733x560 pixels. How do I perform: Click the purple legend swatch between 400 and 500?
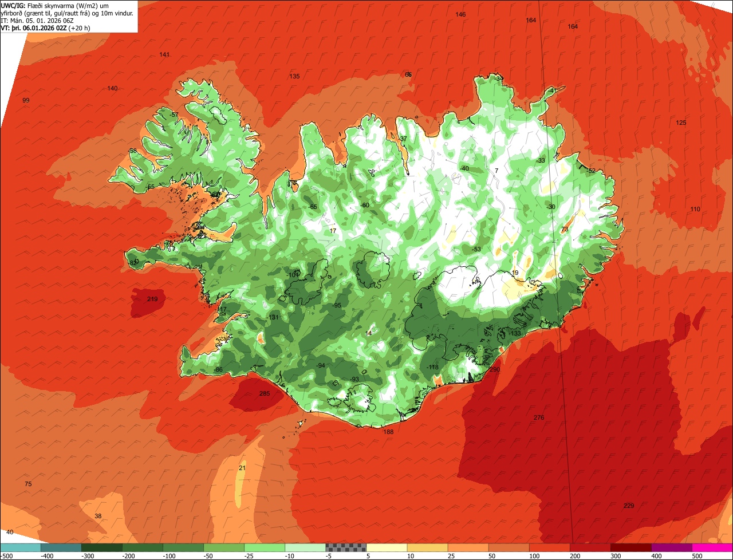672,547
